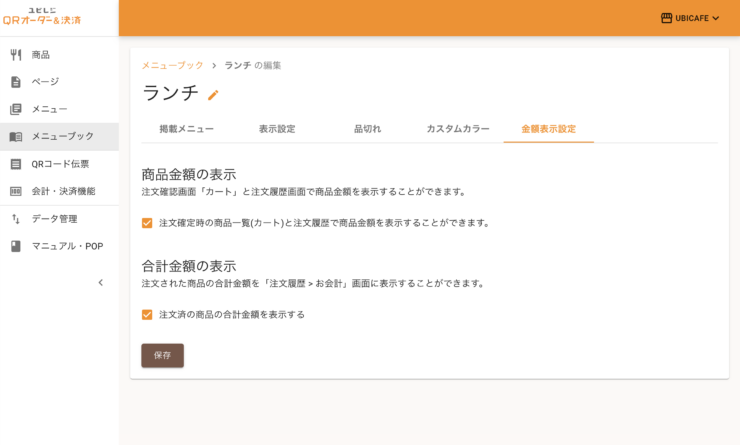
Task: Click the ページ document icon
Action: [16, 82]
